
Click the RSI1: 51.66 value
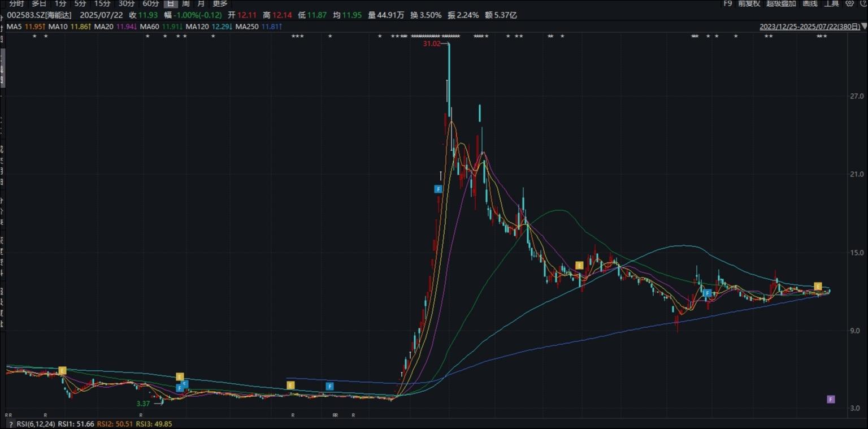[76, 424]
